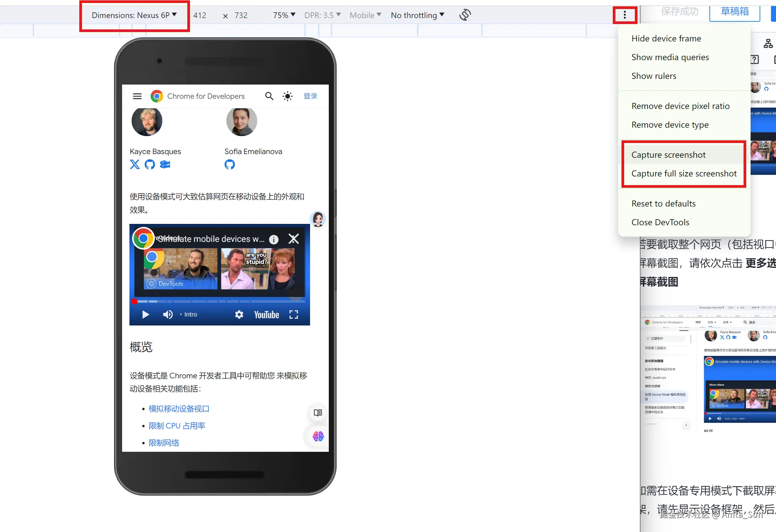
Task: Click the 登录 sign-in link
Action: (310, 96)
